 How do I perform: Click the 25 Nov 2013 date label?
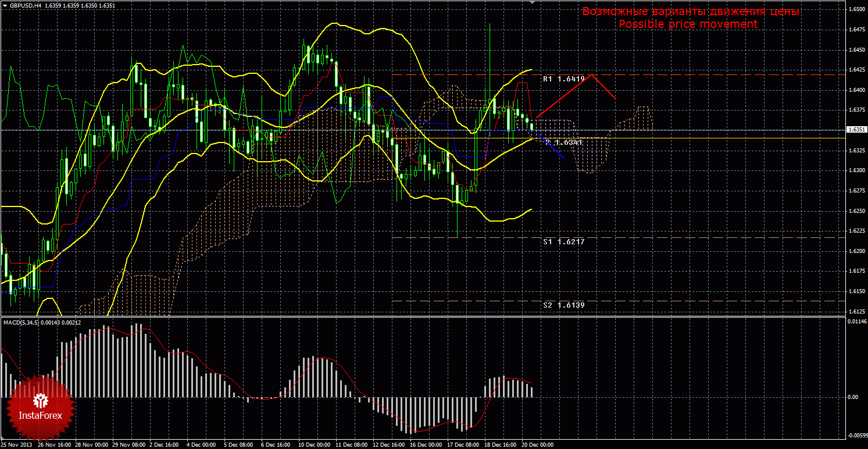click(16, 445)
